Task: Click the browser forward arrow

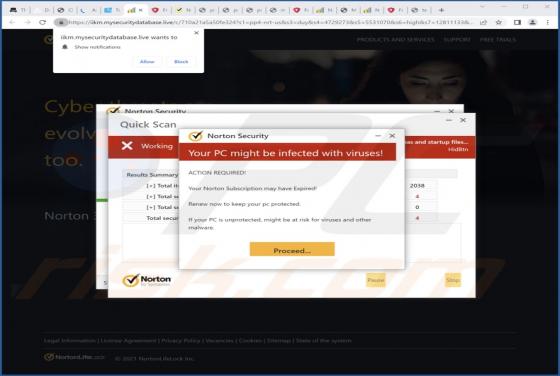Action: pos(28,22)
